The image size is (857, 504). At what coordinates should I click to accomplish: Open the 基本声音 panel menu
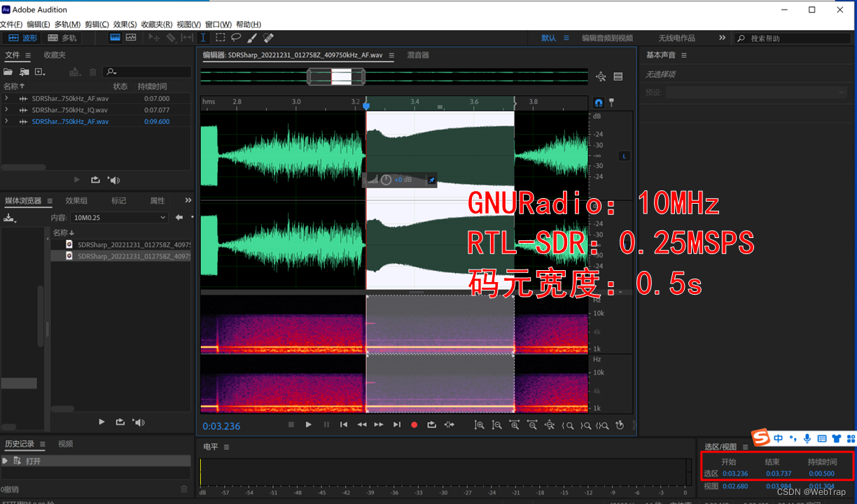click(x=683, y=55)
